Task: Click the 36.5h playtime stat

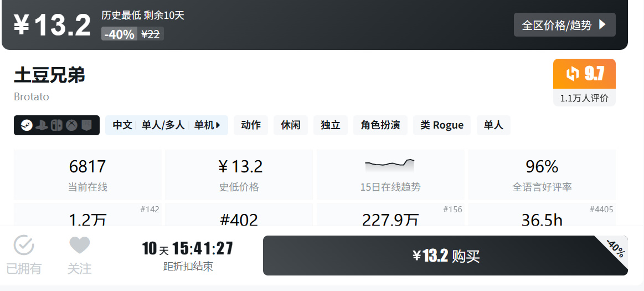Action: (542, 220)
